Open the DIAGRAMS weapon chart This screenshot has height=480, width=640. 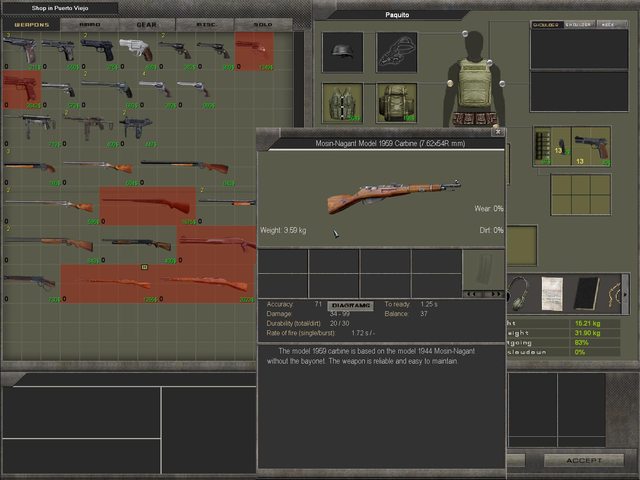click(x=351, y=305)
